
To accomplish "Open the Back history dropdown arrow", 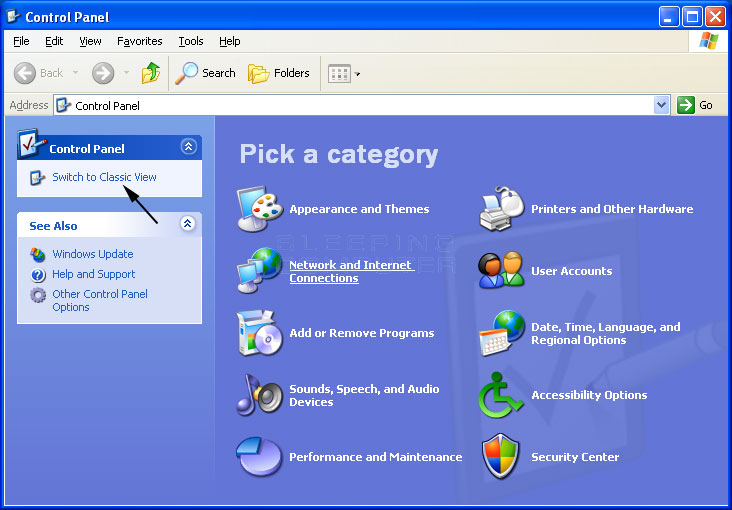I will point(75,73).
